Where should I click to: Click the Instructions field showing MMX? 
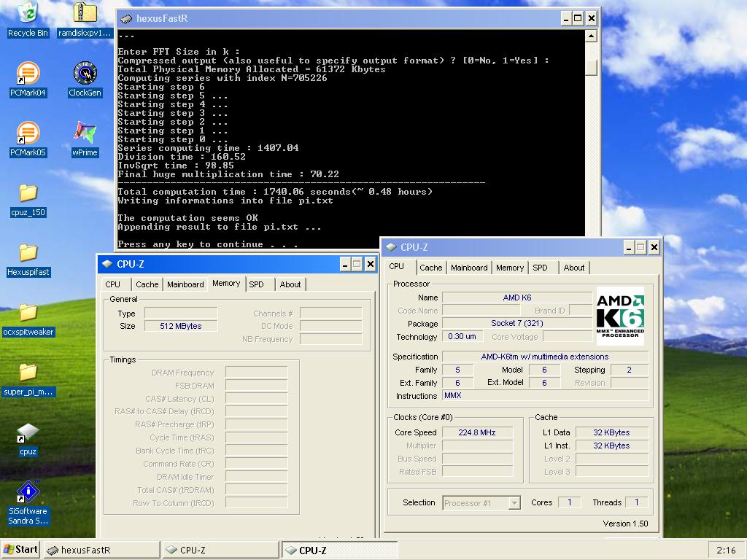click(545, 395)
